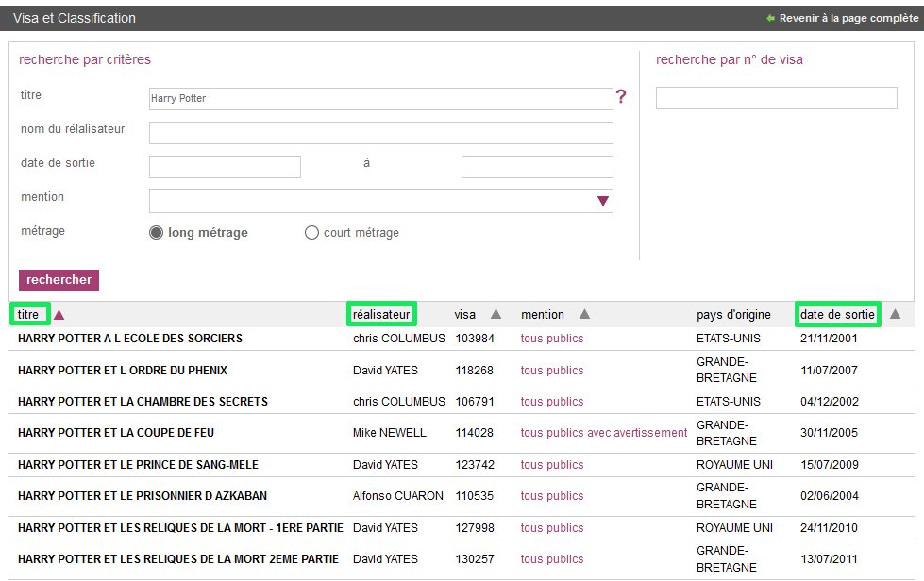Click the sort arrow next to visa
Screen dimensions: 924x581
click(x=496, y=314)
